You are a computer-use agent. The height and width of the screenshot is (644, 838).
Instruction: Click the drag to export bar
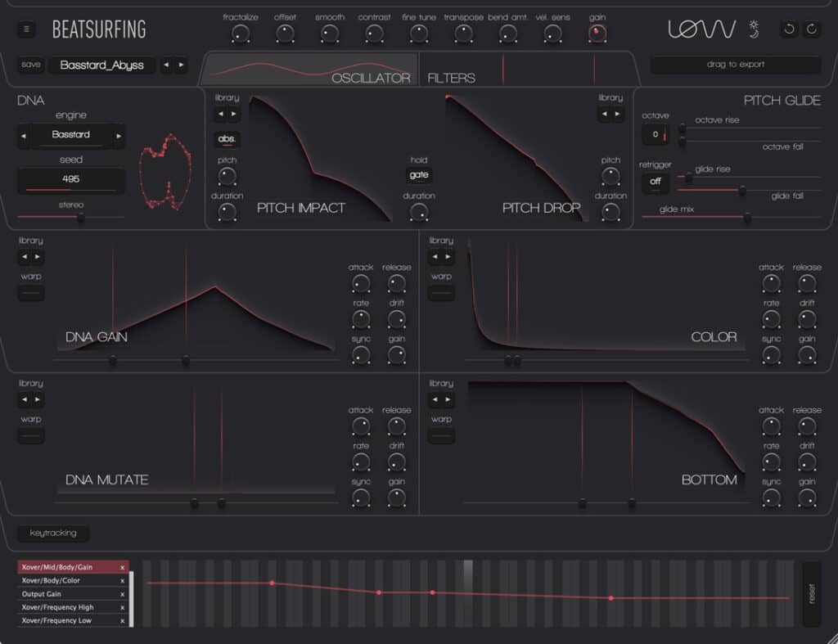click(x=736, y=65)
